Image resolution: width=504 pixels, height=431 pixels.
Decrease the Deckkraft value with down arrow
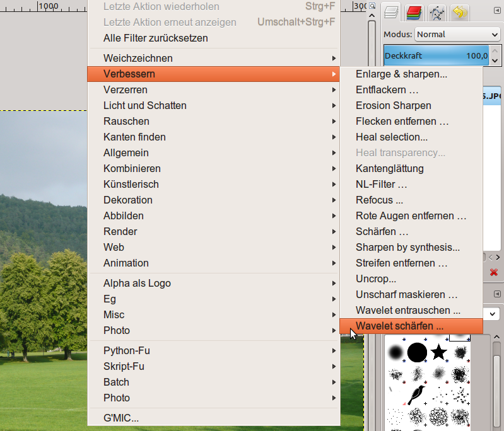495,60
